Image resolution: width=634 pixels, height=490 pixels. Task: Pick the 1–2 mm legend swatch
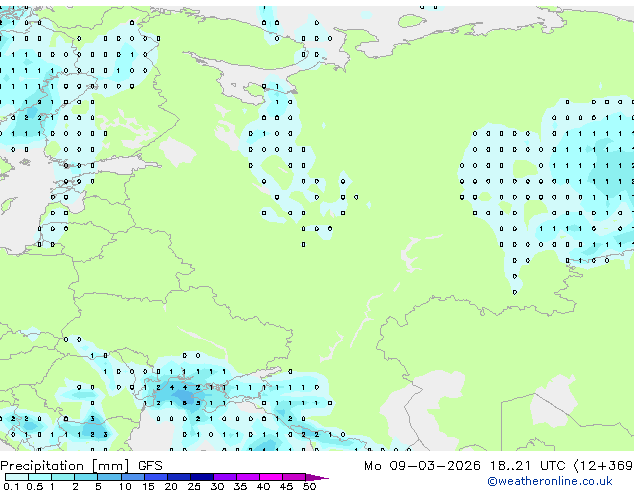(63, 477)
